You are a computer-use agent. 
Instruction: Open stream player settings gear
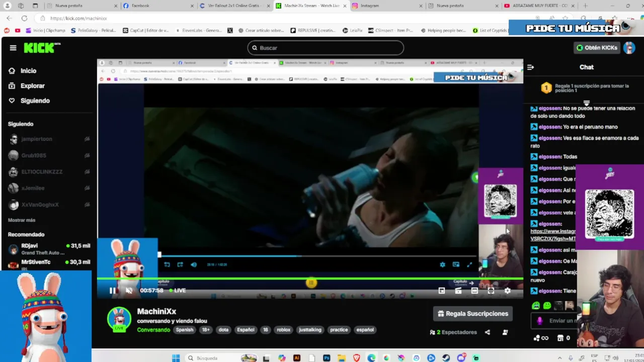click(x=508, y=291)
